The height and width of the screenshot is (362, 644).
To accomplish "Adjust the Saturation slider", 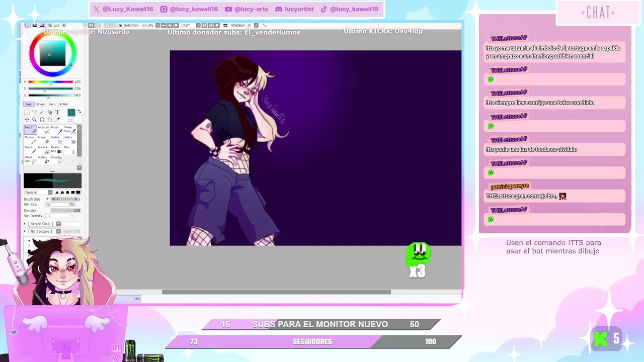I will click(50, 88).
